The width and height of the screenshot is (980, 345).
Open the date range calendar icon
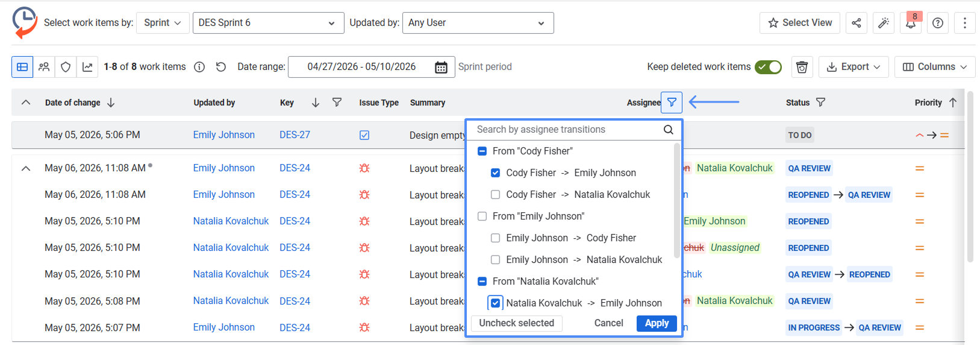[x=441, y=67]
